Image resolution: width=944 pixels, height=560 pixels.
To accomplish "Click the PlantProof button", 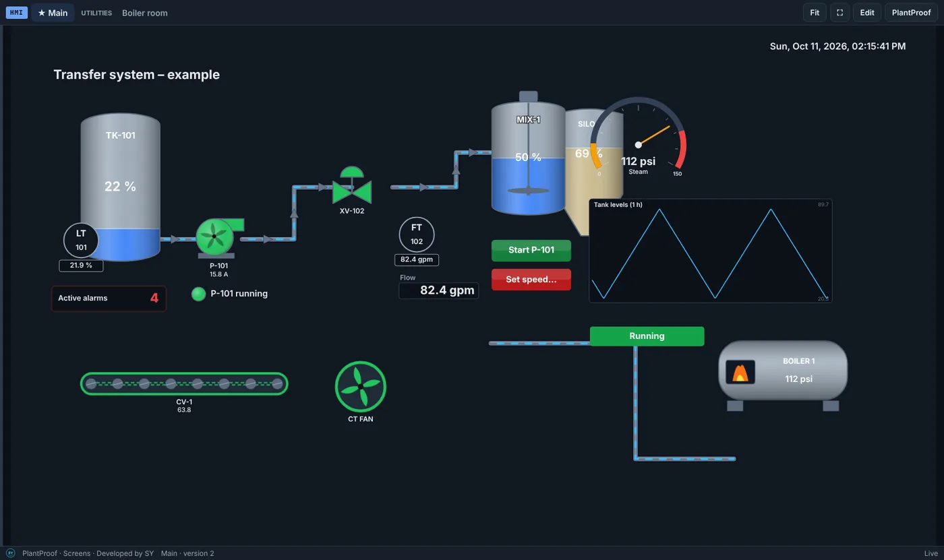I will [911, 13].
